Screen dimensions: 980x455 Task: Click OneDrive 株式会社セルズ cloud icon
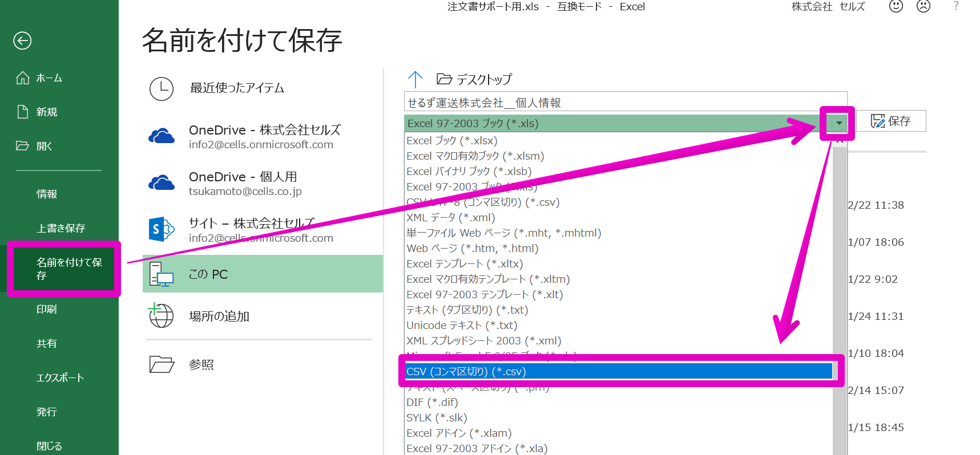click(x=162, y=136)
